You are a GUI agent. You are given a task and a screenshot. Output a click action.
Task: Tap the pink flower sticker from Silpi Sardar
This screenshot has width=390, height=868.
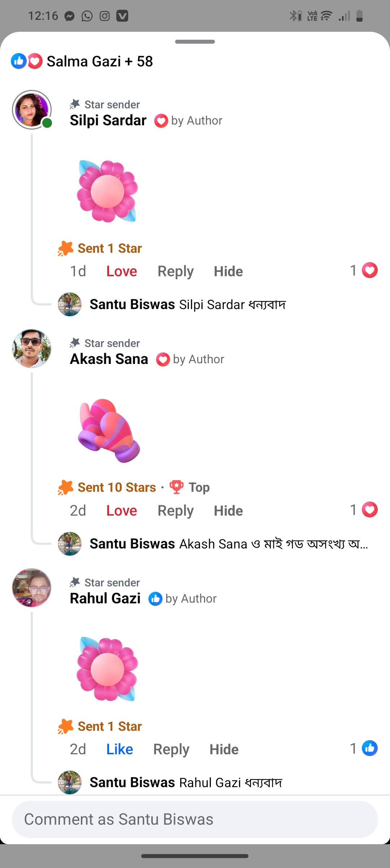pyautogui.click(x=107, y=191)
